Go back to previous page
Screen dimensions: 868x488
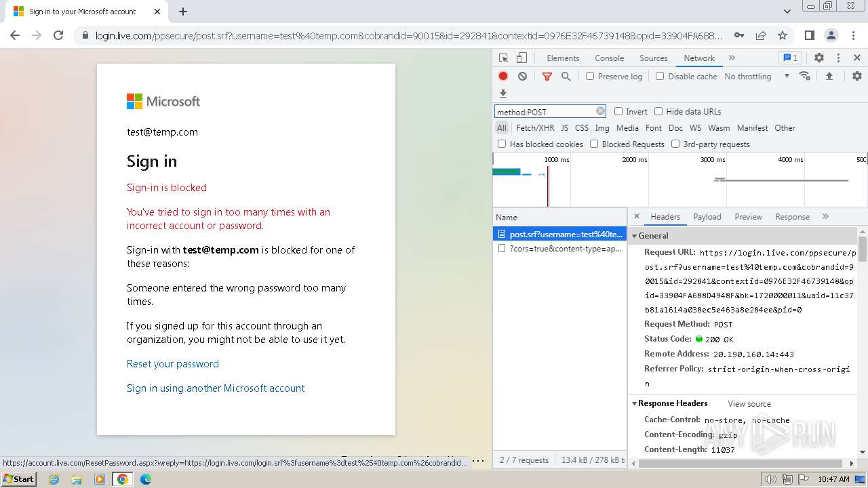tap(15, 35)
